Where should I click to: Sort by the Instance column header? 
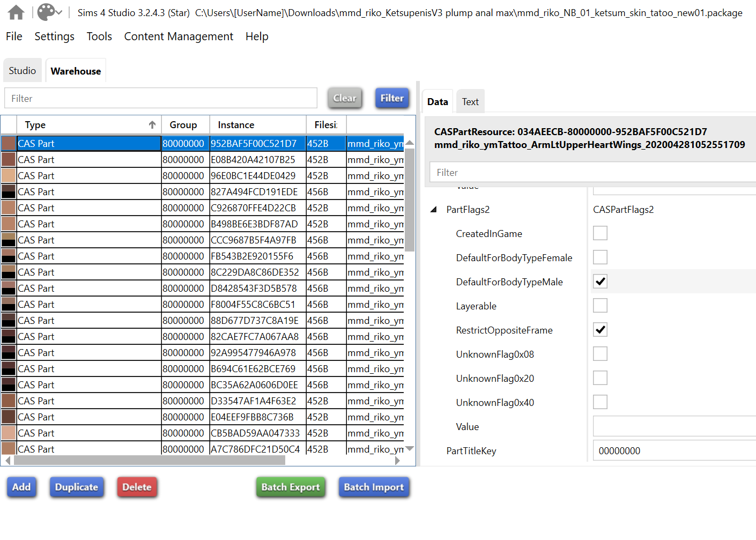258,124
